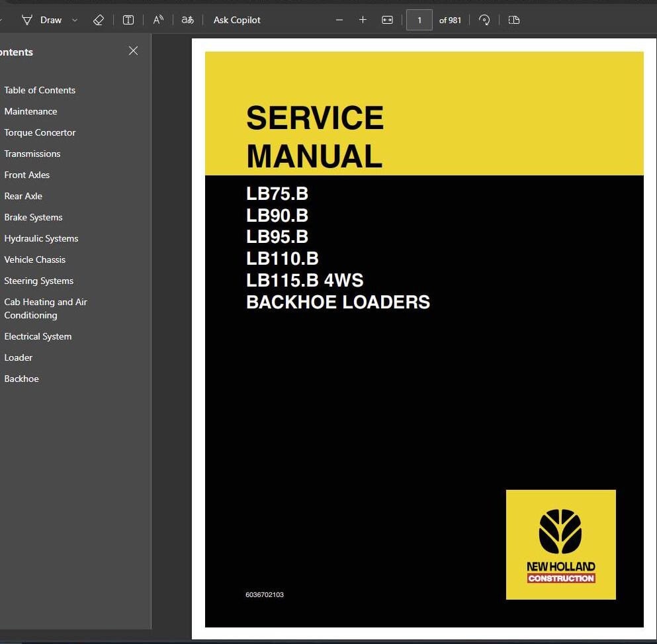Click the LB95.B model line
The width and height of the screenshot is (657, 644).
[x=277, y=237]
